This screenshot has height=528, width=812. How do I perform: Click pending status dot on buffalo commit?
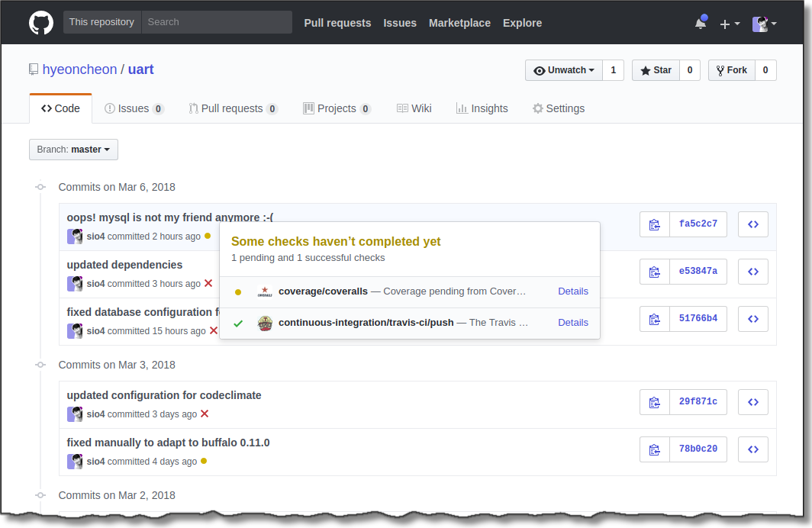tap(204, 462)
